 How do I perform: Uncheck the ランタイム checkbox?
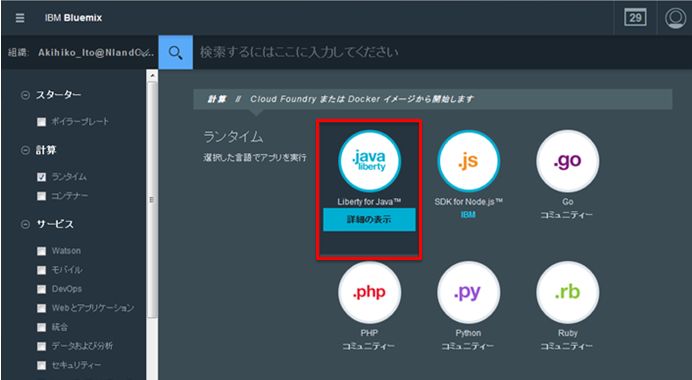click(41, 177)
